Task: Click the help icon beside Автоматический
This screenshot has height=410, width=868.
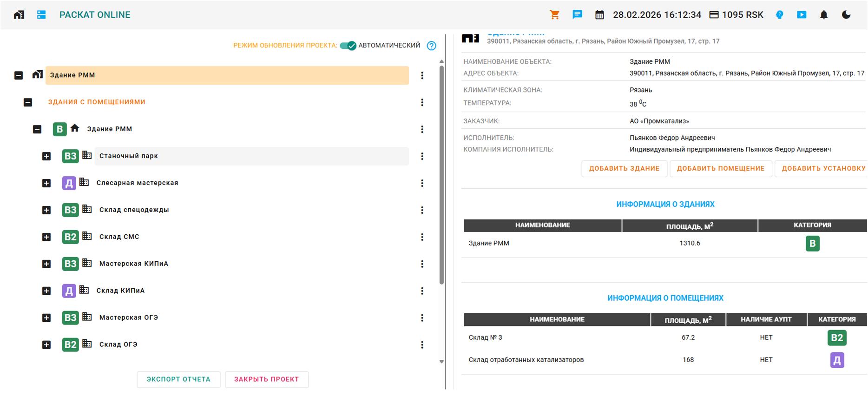Action: (432, 46)
